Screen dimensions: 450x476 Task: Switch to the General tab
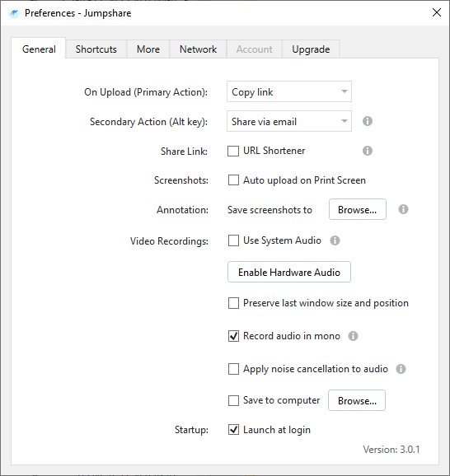coord(39,49)
